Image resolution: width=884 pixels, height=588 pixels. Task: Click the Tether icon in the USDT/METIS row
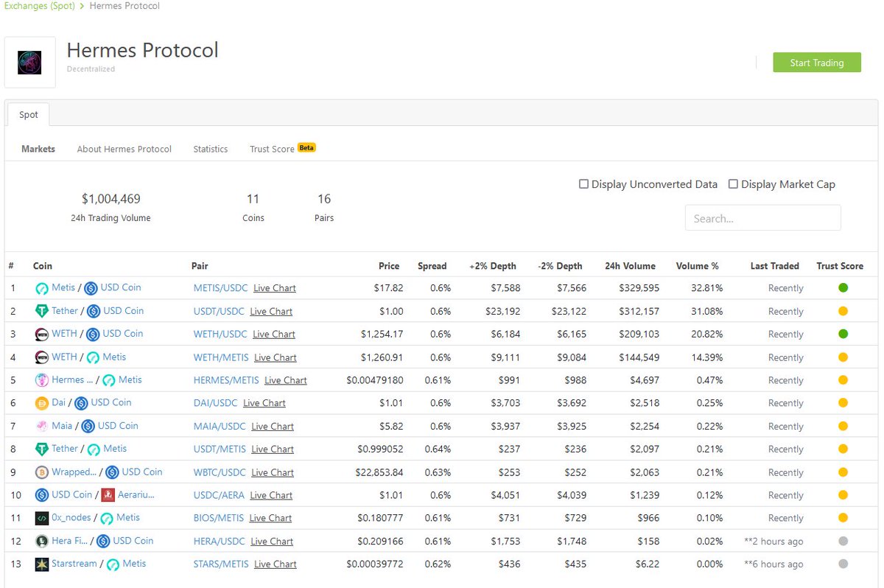click(x=42, y=449)
